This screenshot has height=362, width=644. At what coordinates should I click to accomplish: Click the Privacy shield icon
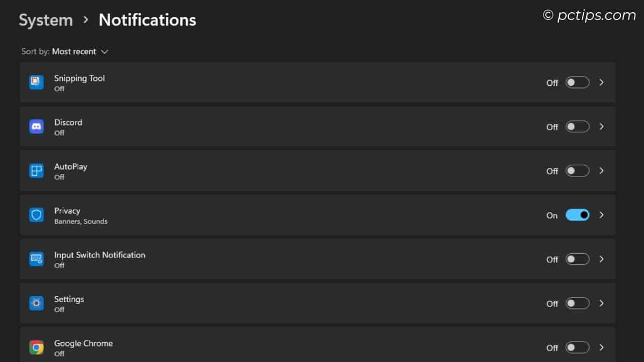click(36, 215)
